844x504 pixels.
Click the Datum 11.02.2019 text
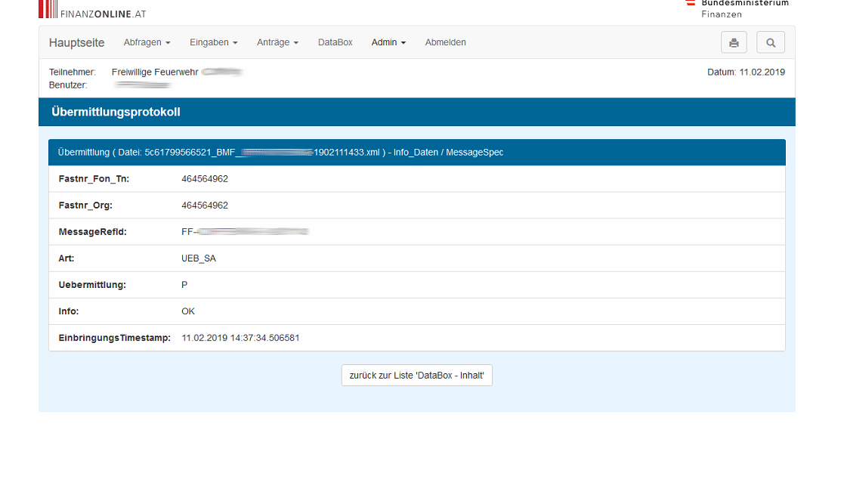[x=746, y=72]
